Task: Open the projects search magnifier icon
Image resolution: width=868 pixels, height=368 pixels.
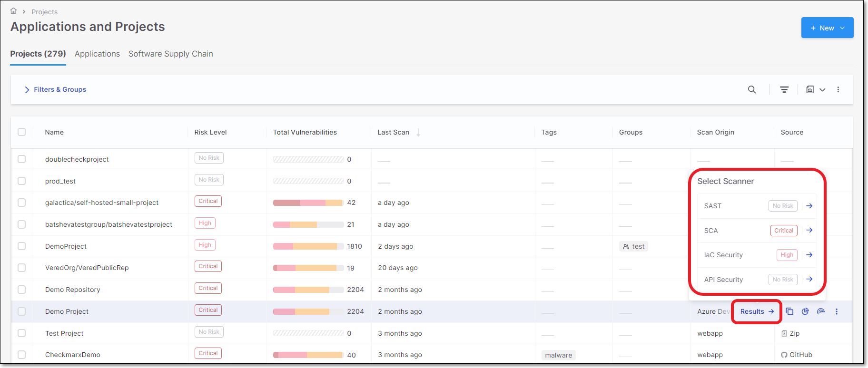Action: [752, 89]
